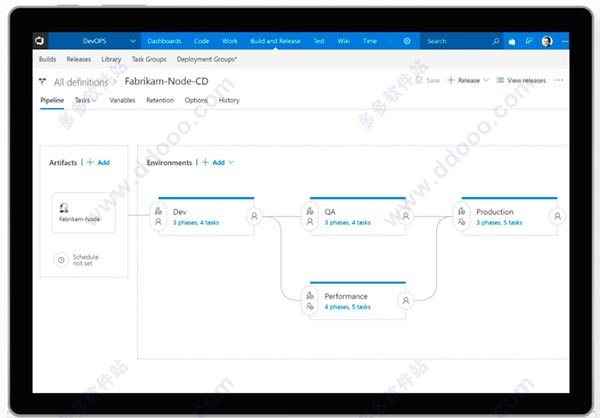Image resolution: width=600 pixels, height=418 pixels.
Task: Open the Test menu
Action: (319, 41)
